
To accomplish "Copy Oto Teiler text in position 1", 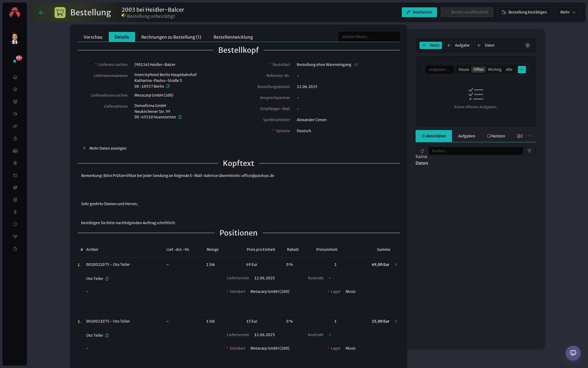I will tap(107, 279).
